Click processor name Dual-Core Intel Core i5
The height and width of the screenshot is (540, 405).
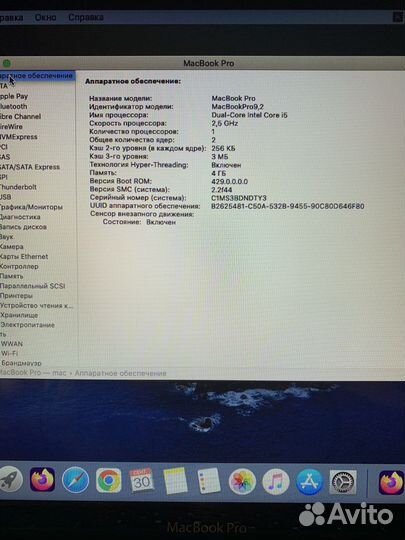tap(249, 115)
